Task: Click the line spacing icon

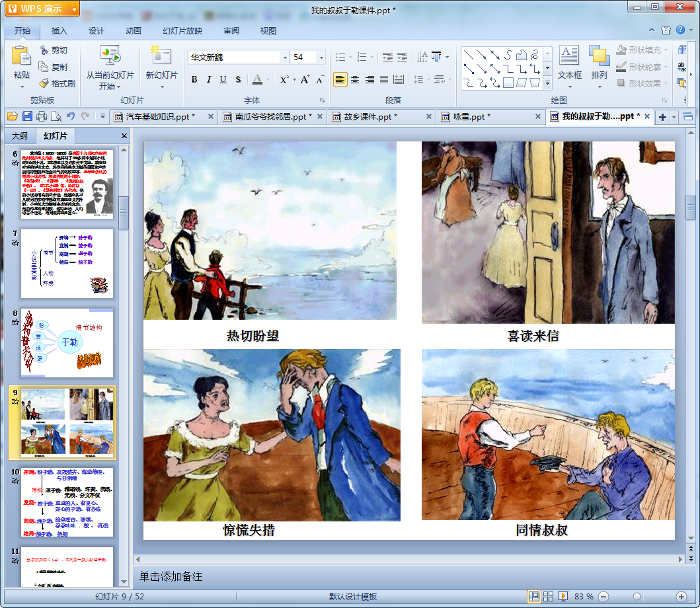Action: 418,79
